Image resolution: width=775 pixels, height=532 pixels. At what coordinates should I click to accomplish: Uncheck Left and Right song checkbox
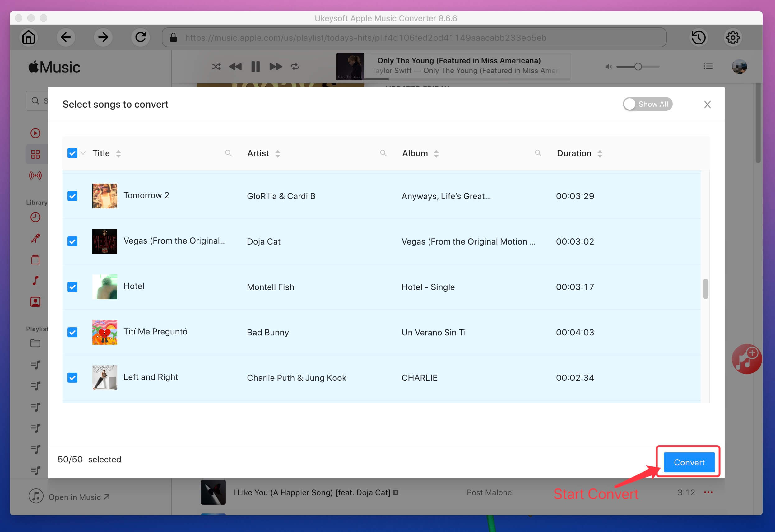coord(72,377)
